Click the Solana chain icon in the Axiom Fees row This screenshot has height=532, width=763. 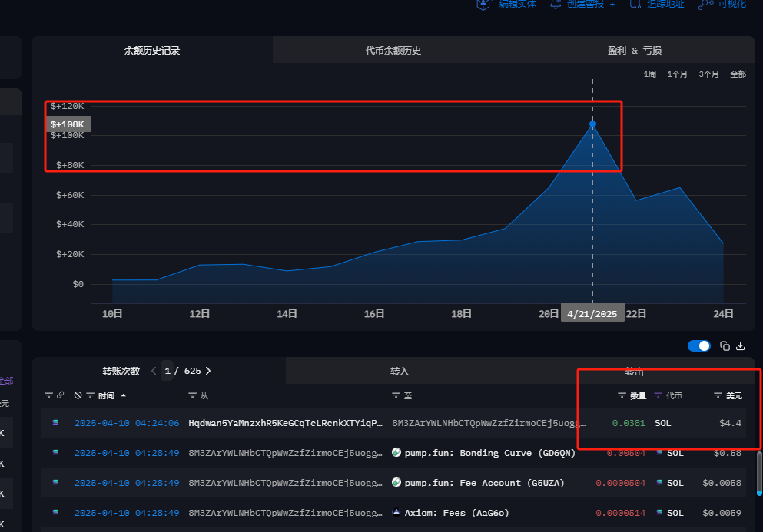[x=55, y=512]
